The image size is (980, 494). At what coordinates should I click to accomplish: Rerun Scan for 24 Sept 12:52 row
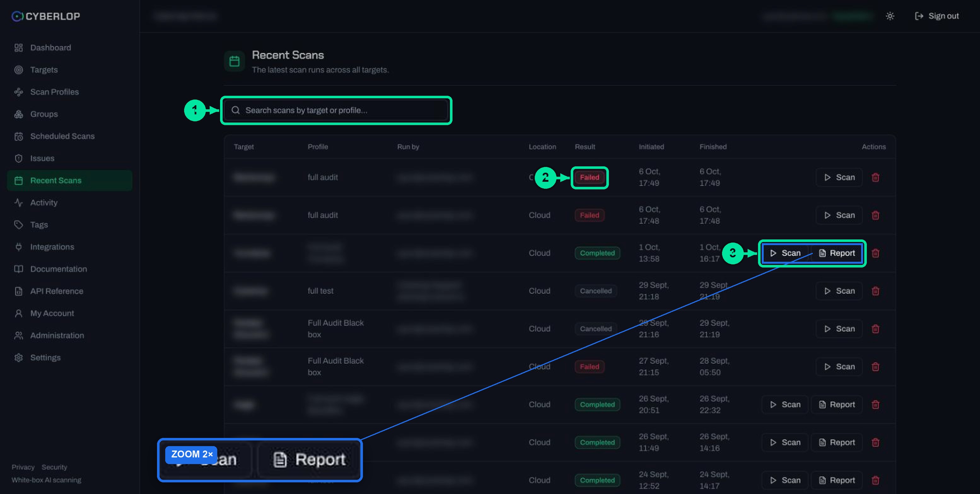[785, 480]
